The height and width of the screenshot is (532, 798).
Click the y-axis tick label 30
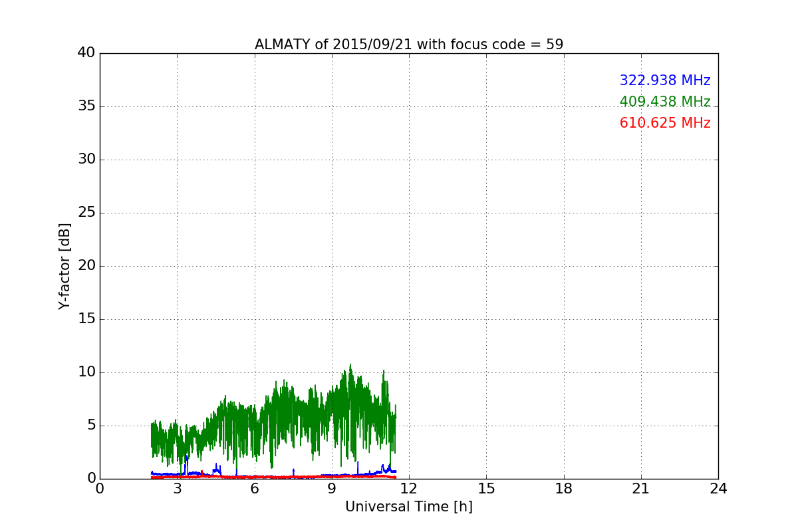[x=86, y=160]
